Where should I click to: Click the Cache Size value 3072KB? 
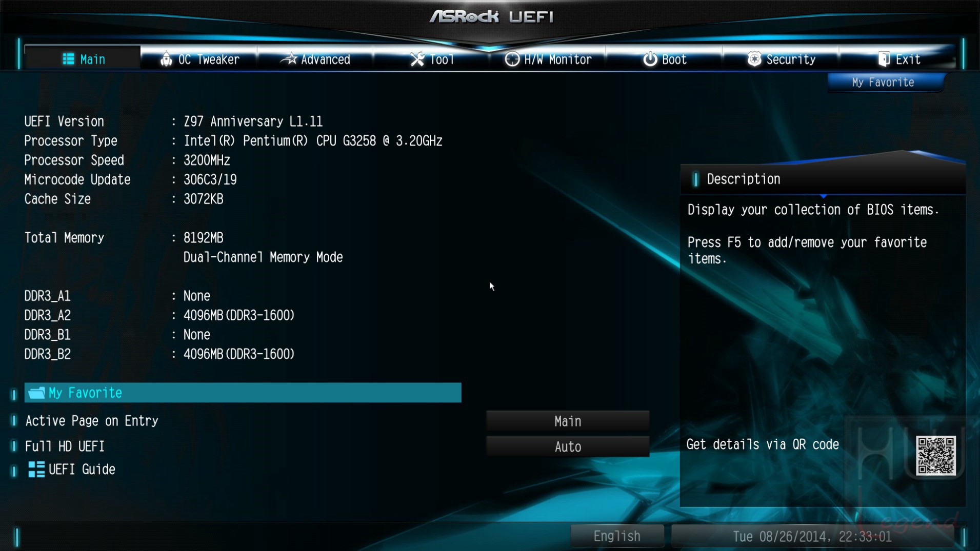click(x=204, y=199)
